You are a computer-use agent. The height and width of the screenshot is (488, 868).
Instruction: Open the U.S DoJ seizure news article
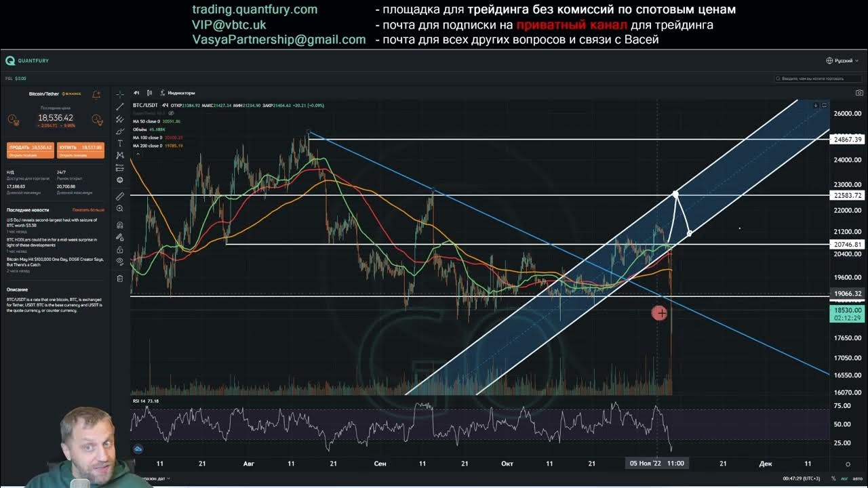52,222
